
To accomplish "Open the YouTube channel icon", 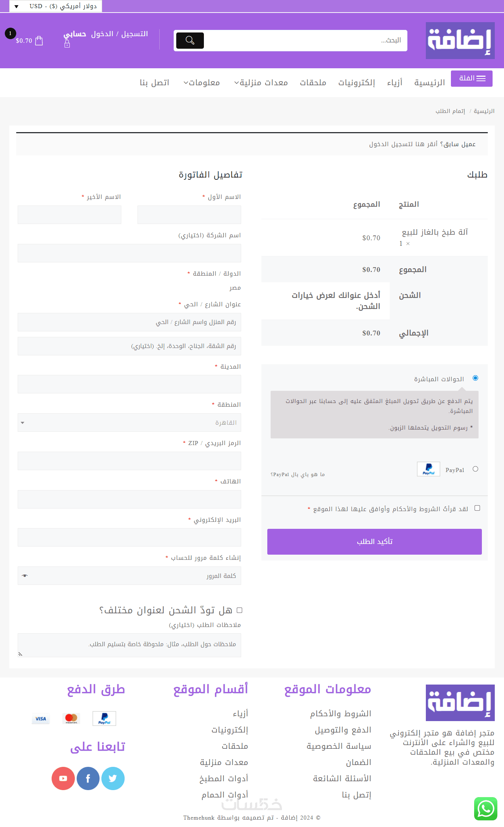I will [63, 778].
